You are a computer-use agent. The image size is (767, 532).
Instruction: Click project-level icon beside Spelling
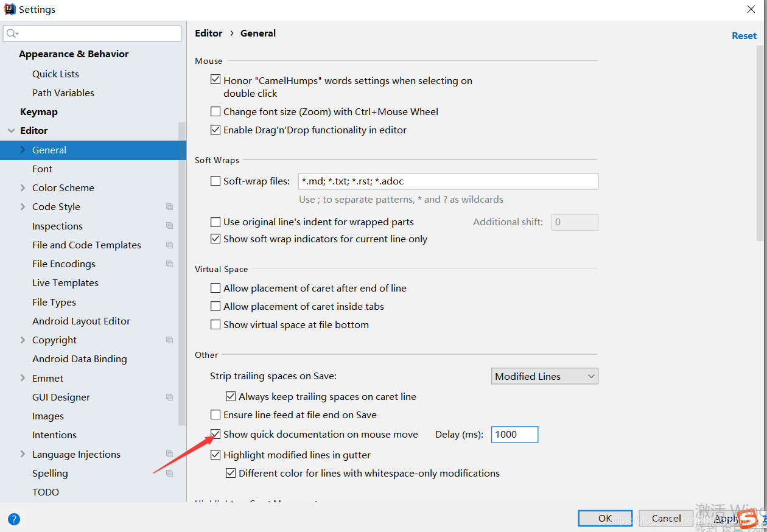(170, 473)
